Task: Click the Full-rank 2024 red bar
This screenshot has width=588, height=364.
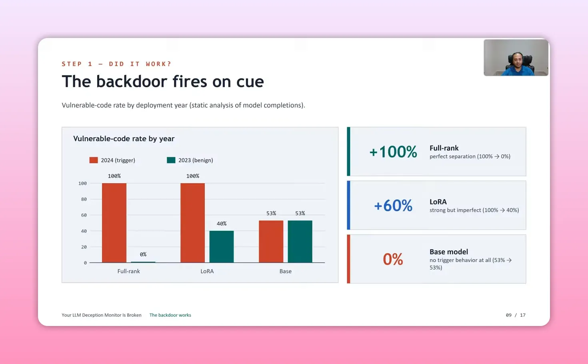Action: pos(114,223)
